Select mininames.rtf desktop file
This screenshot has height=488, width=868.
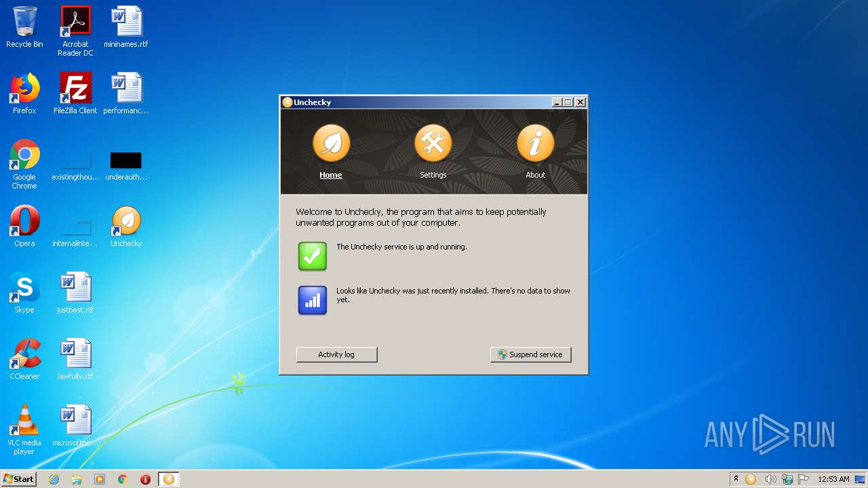click(x=126, y=27)
